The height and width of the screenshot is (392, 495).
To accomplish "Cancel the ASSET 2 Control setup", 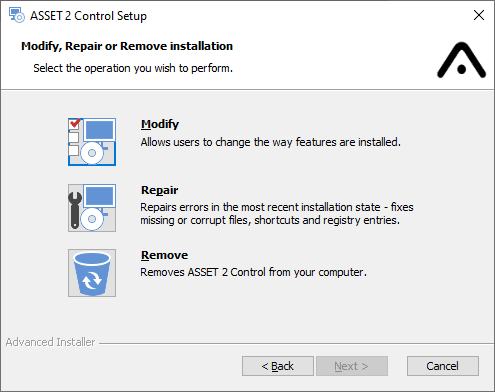I will [443, 366].
